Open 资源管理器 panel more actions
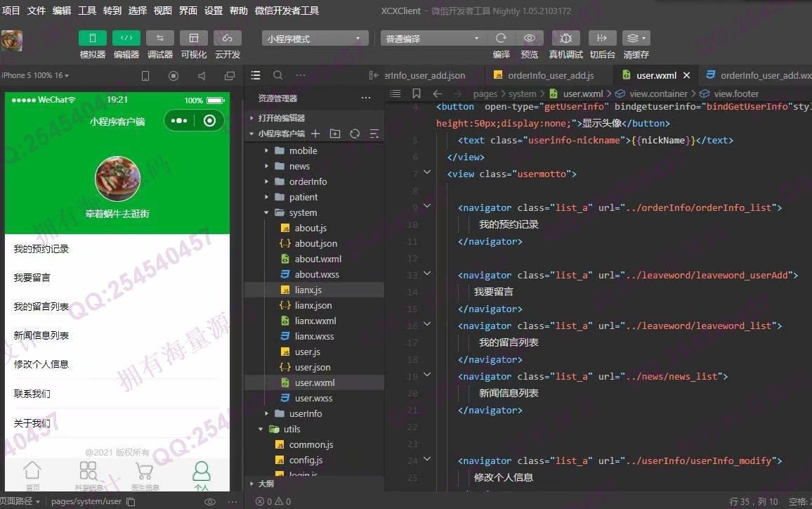Screen dimensions: 812x509 [x=366, y=98]
